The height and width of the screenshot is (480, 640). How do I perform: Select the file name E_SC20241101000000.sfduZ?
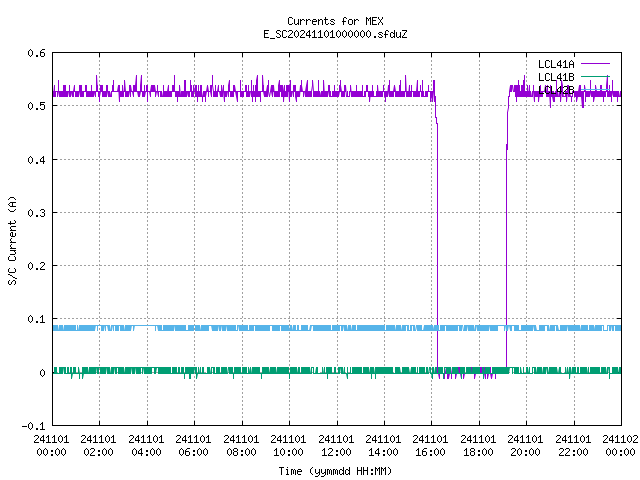point(335,34)
